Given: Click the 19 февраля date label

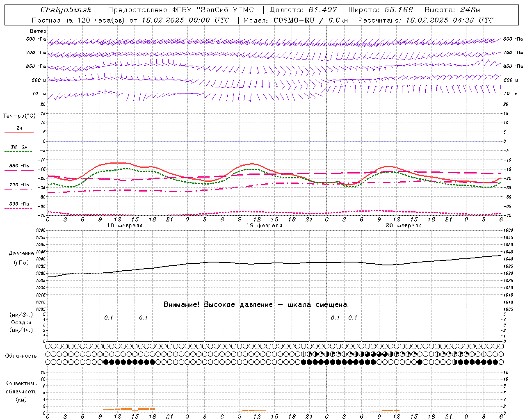Looking at the screenshot, I should click(x=264, y=226).
